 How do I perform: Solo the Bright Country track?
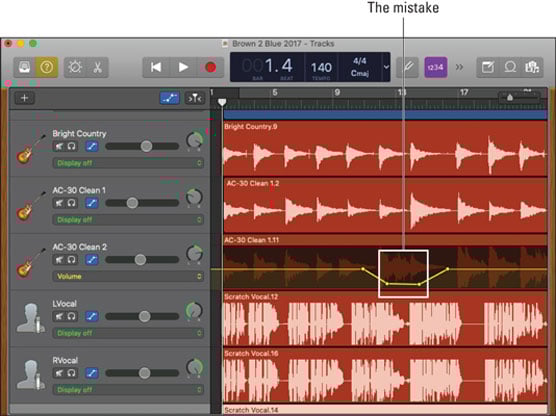(72, 146)
